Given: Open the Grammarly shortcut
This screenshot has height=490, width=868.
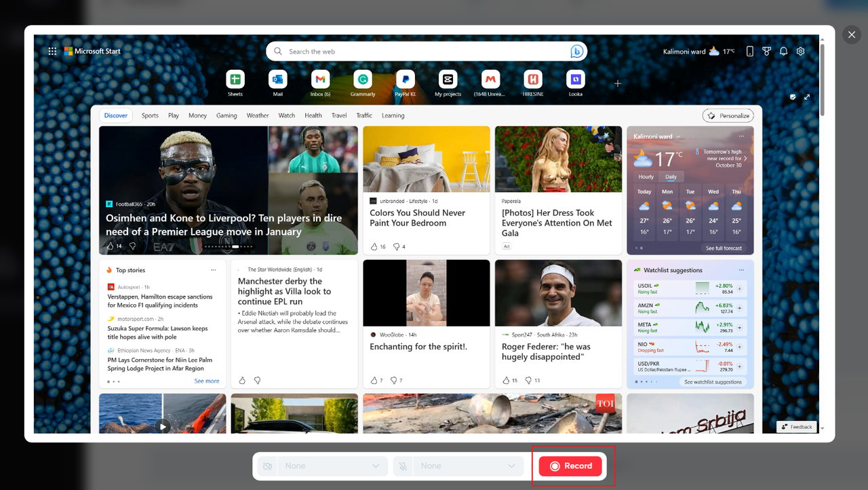Looking at the screenshot, I should [x=362, y=79].
